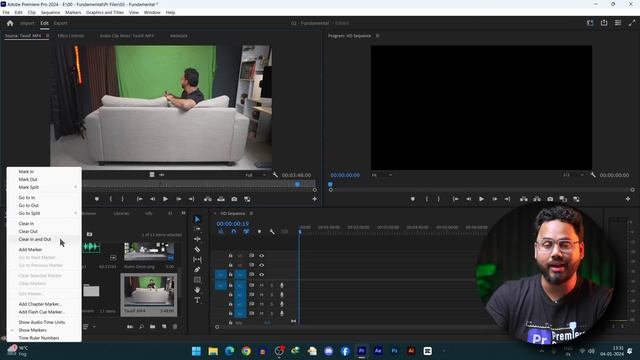Choose Add Marker from context menu
Image resolution: width=640 pixels, height=360 pixels.
click(44, 250)
